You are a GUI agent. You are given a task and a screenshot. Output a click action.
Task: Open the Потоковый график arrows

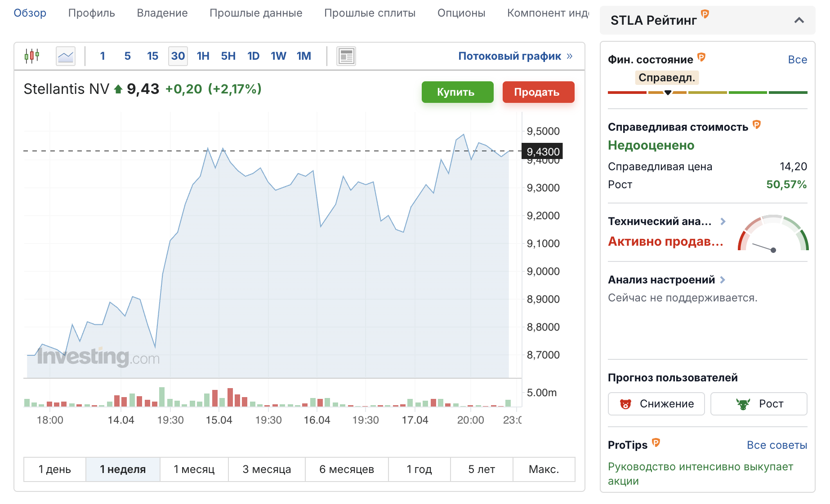pos(569,56)
